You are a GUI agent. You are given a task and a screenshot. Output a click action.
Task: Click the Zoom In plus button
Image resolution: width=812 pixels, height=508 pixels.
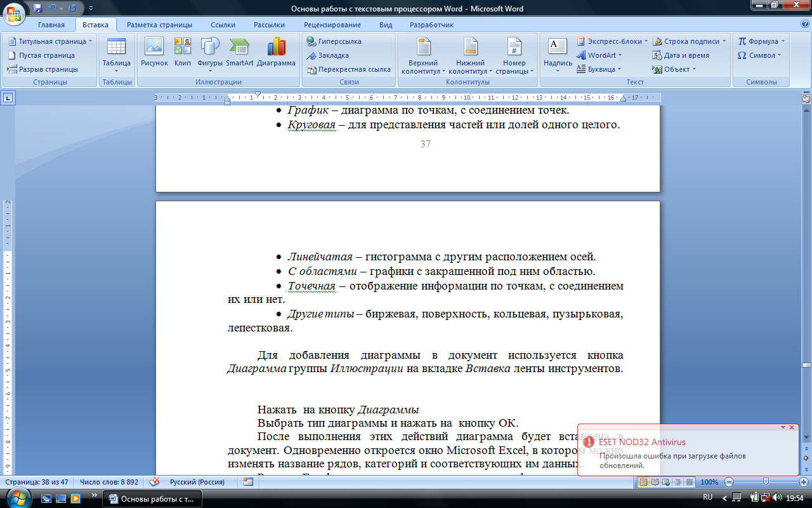coord(802,482)
